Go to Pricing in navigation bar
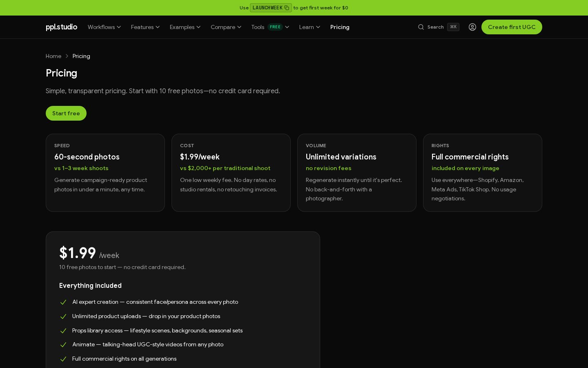This screenshot has height=368, width=588. tap(340, 27)
